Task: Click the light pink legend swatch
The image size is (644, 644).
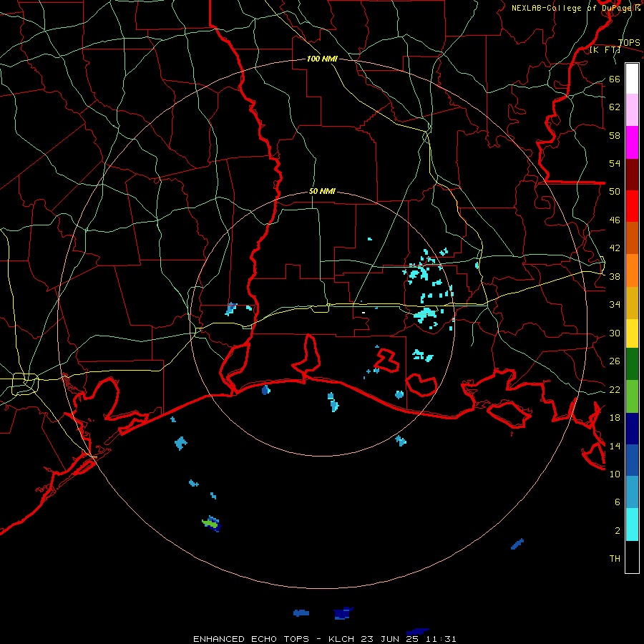Action: point(632,110)
